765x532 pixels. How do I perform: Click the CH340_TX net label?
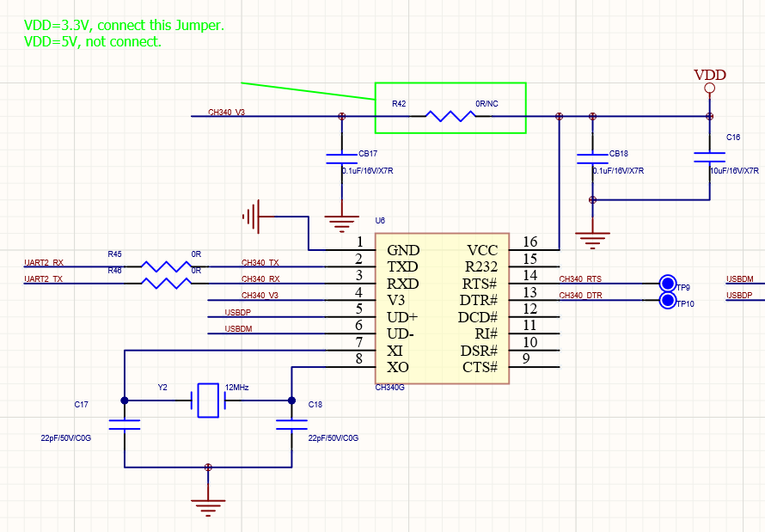coord(260,263)
